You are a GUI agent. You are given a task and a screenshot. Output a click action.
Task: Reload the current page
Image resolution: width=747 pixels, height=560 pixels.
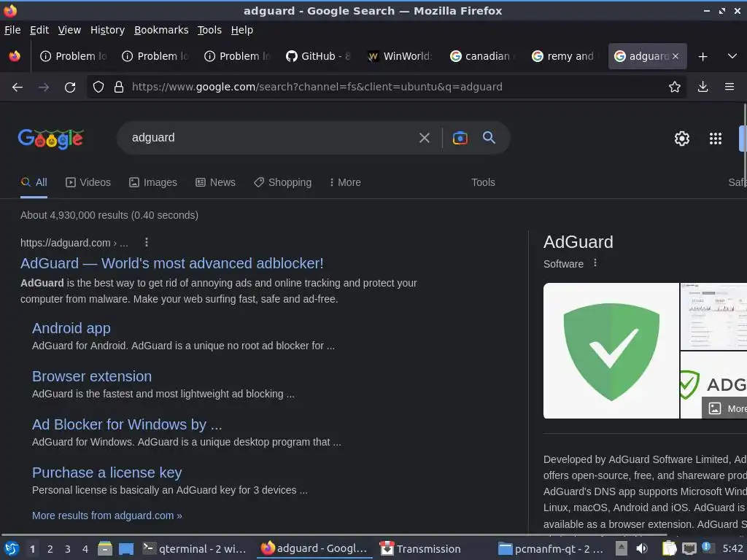tap(70, 87)
